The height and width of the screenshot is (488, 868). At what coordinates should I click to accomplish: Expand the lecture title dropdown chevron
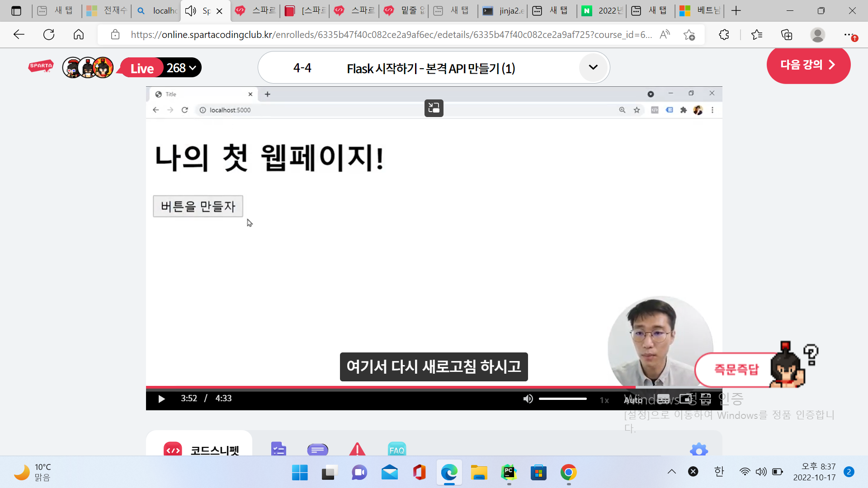593,67
